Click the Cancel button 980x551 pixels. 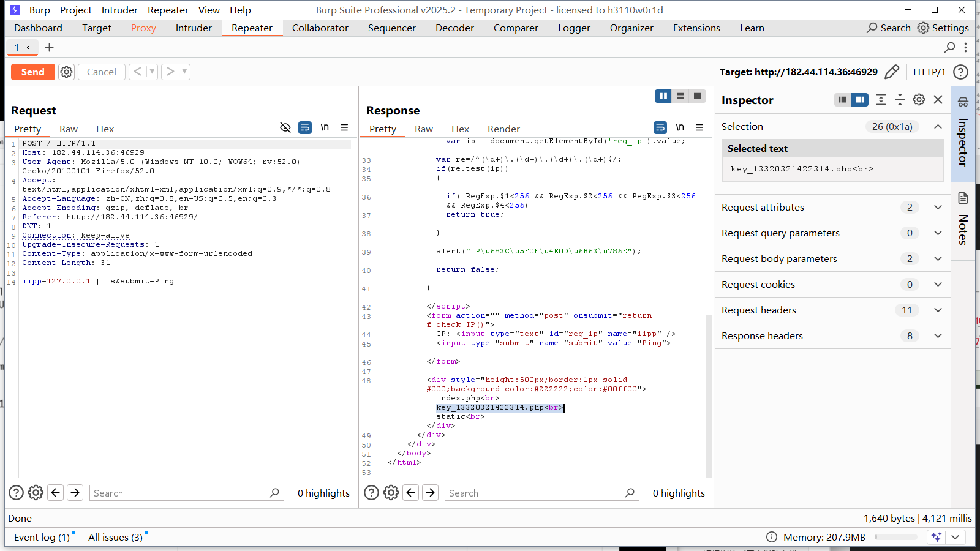(102, 72)
